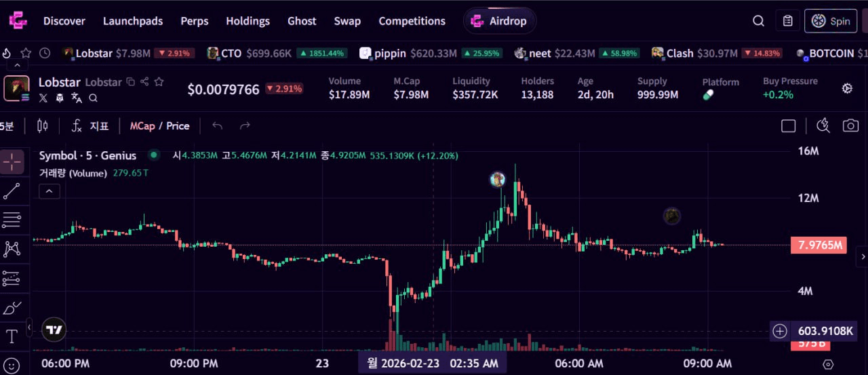Open the text annotation tool
This screenshot has height=375, width=868.
12,336
